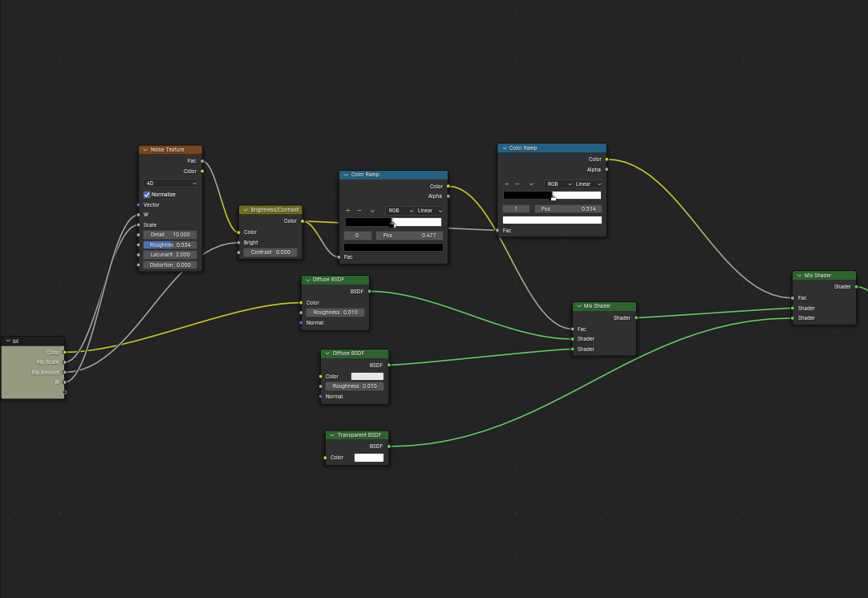Collapse the Brightness/Contrast node using its header arrow

245,210
